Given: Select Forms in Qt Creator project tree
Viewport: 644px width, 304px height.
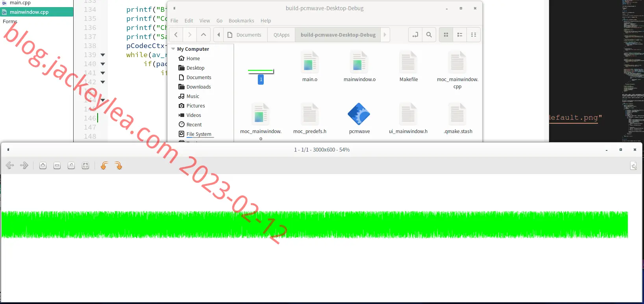Looking at the screenshot, I should 10,21.
